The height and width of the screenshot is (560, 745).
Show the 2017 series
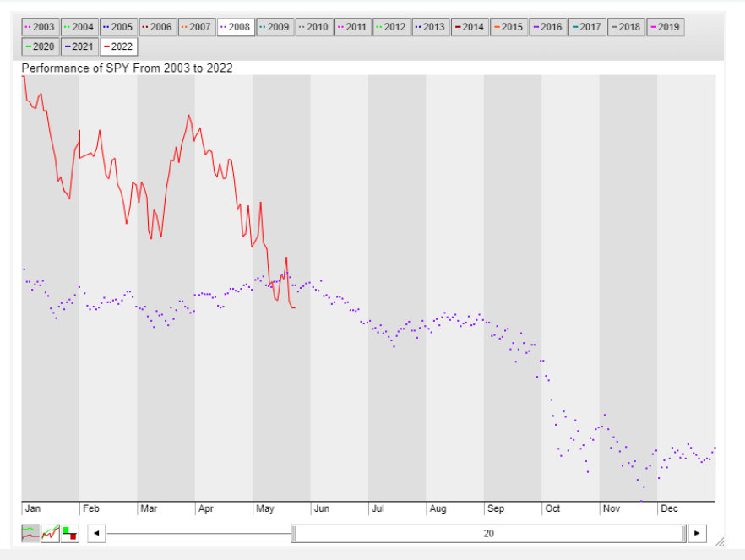tap(587, 27)
